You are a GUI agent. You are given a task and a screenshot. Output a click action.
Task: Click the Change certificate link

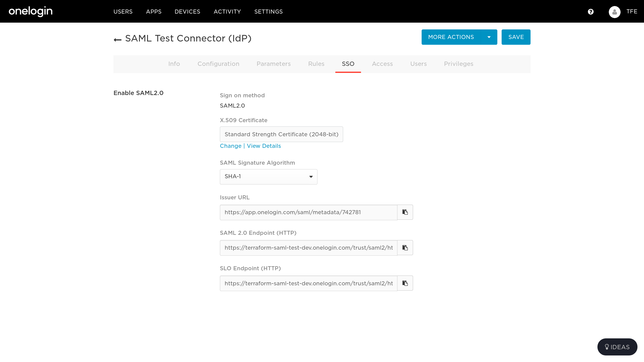[x=230, y=146]
